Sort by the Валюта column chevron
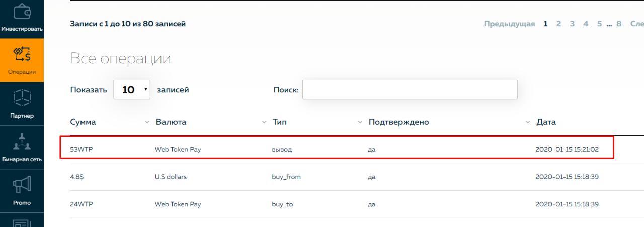 pyautogui.click(x=264, y=122)
